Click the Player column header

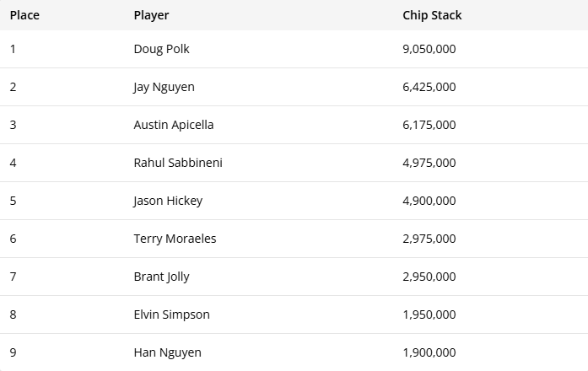(151, 15)
